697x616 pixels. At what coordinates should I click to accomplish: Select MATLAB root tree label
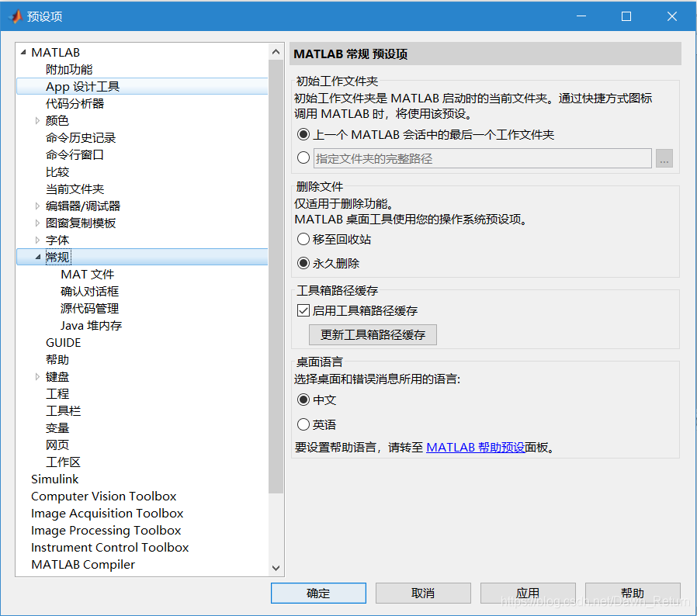coord(56,53)
